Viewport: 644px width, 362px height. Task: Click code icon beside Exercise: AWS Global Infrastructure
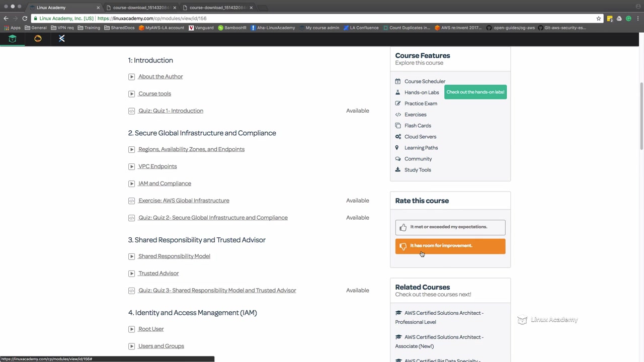131,201
